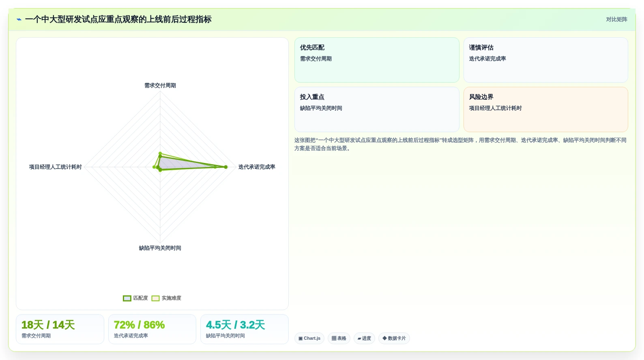Screen dimensions: 644x360
Task: Click the Chart.js tag chip
Action: (x=309, y=338)
